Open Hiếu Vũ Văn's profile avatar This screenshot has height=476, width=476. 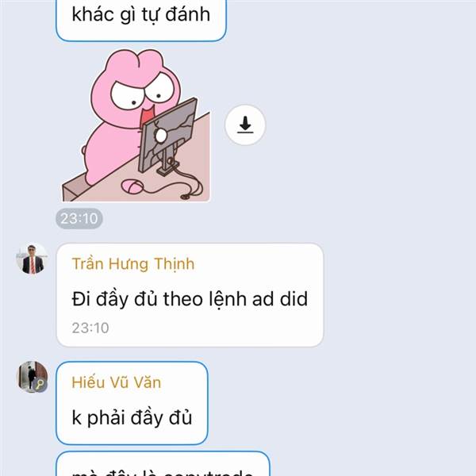(x=32, y=377)
